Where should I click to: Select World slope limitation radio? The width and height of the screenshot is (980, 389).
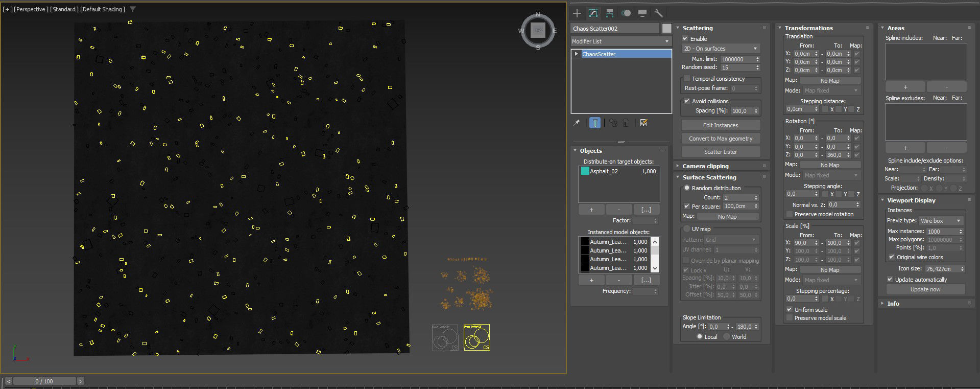[x=727, y=337]
